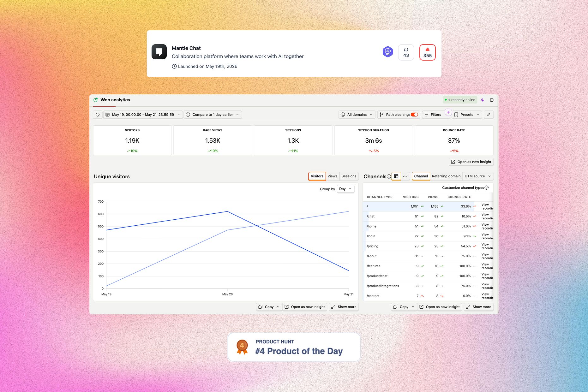Viewport: 588px width, 392px height.
Task: Select the Referring domain tab
Action: (446, 176)
